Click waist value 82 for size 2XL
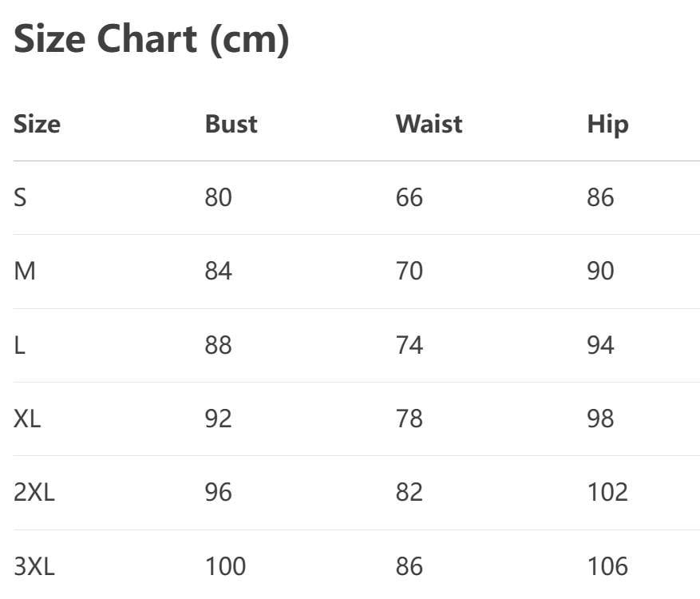Image resolution: width=700 pixels, height=599 pixels. (x=409, y=492)
